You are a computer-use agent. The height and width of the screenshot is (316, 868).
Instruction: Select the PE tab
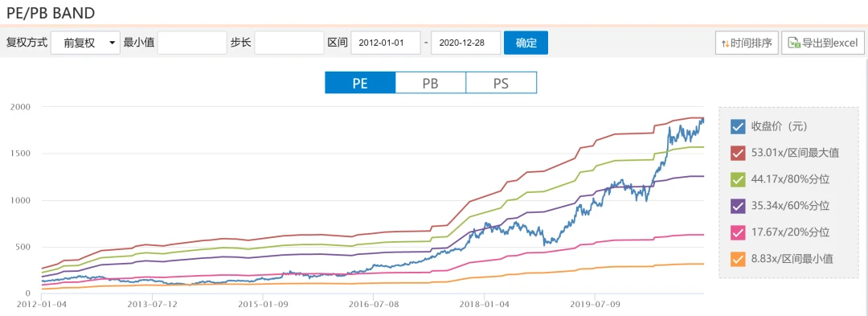click(360, 83)
